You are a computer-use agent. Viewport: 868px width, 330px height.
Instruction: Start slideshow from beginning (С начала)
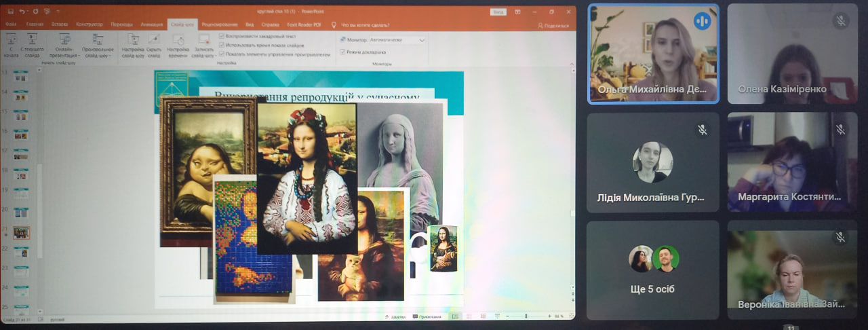[12, 45]
